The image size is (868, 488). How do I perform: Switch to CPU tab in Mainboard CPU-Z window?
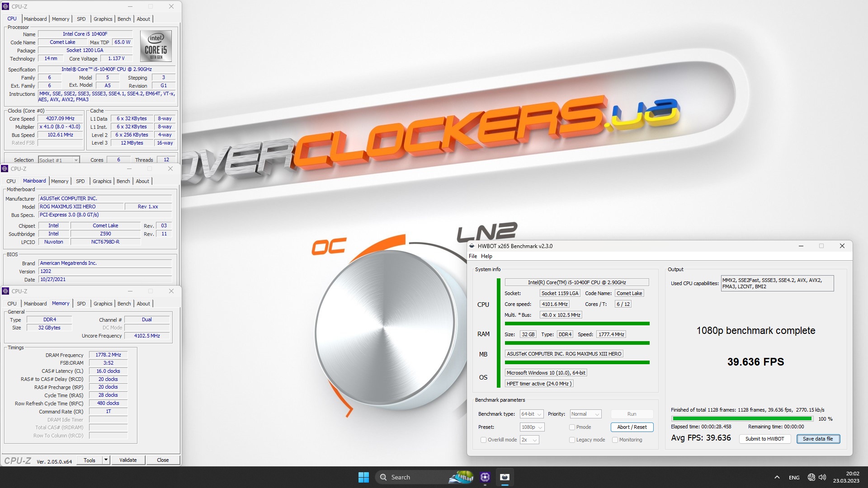(x=11, y=181)
